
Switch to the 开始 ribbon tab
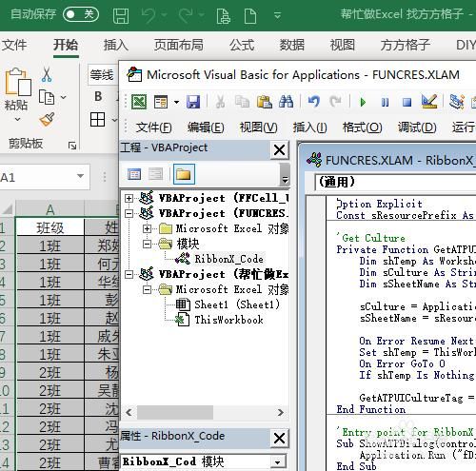coord(66,45)
